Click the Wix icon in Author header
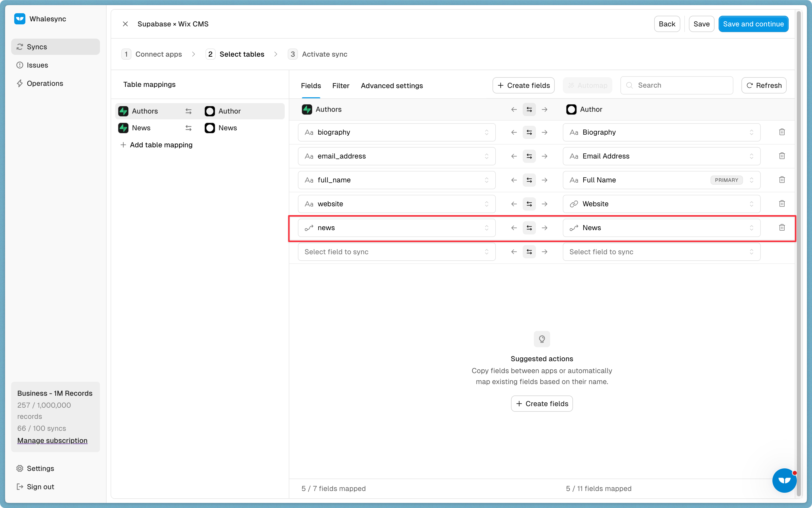This screenshot has width=812, height=508. click(x=571, y=109)
